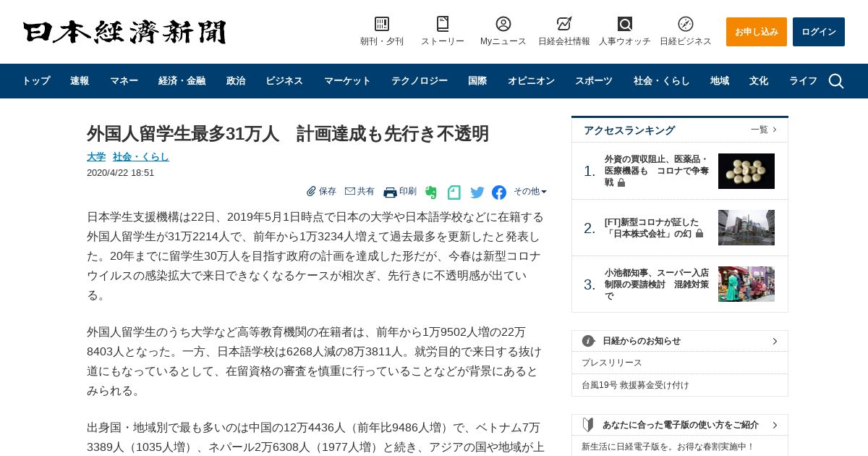Click the 保存 paperclip icon
868x456 pixels.
(311, 191)
